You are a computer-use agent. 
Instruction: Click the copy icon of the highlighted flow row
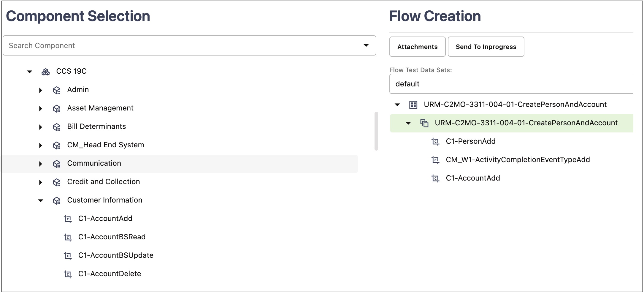[424, 123]
